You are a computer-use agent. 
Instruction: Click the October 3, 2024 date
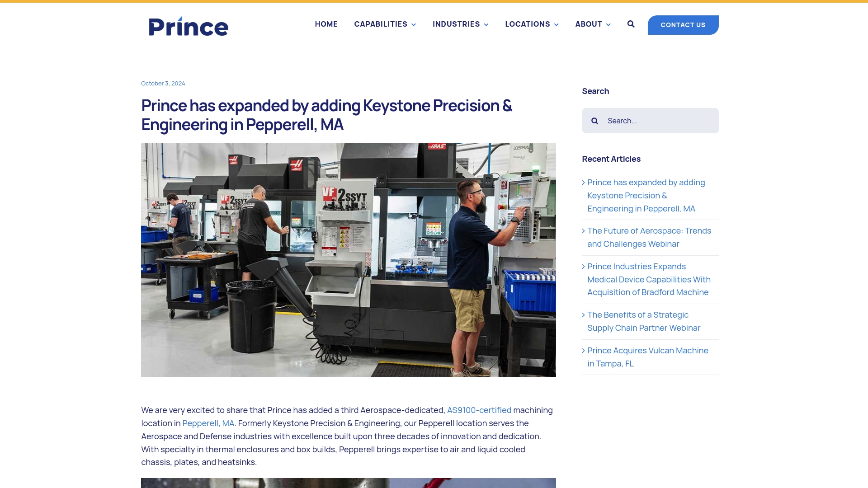tap(163, 83)
